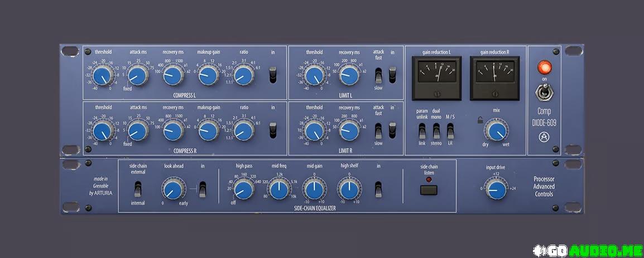644x258 pixels.
Task: Flip the Limit L attack fast/slow switch
Action: [378, 75]
